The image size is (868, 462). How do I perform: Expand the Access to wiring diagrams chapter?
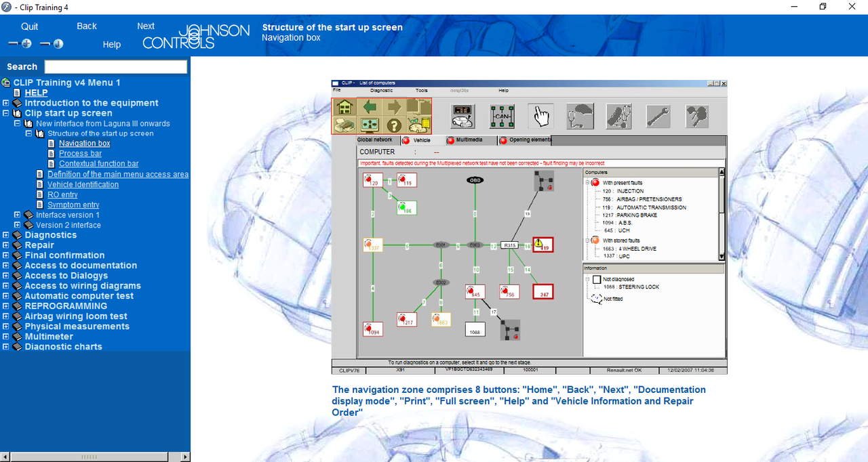click(x=6, y=286)
